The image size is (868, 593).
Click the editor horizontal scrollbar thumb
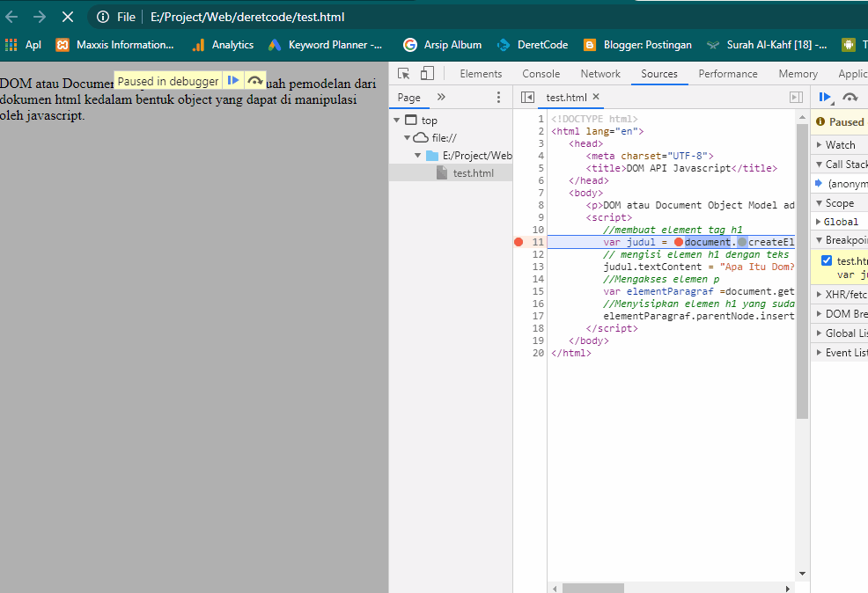(592, 588)
